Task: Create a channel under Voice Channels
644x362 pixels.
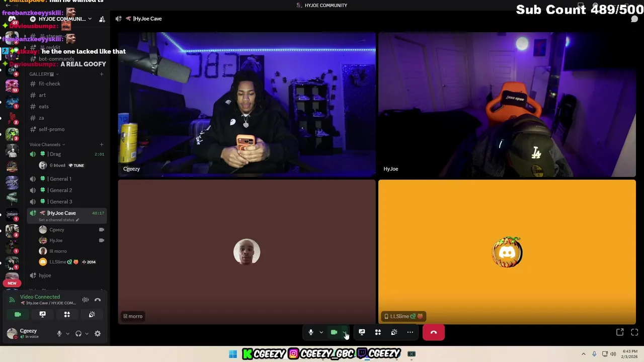Action: (x=101, y=145)
